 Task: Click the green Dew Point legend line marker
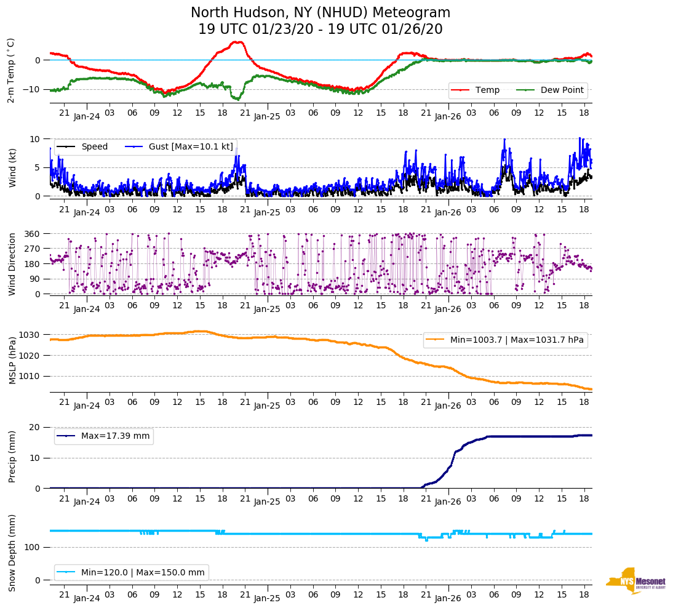[526, 90]
